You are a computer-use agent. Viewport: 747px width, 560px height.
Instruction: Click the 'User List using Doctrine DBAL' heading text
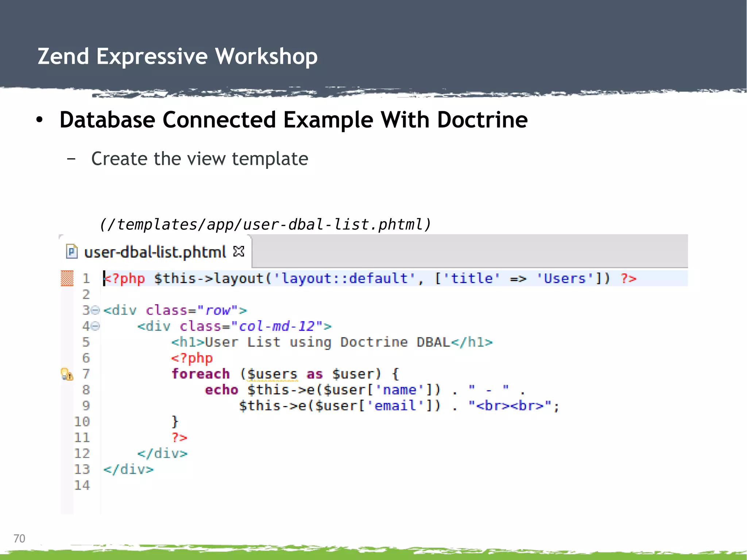point(328,342)
